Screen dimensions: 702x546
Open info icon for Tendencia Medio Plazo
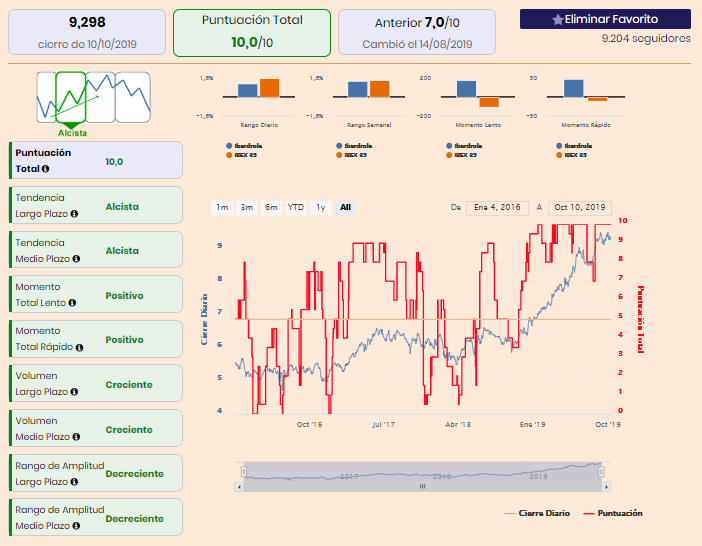point(76,259)
